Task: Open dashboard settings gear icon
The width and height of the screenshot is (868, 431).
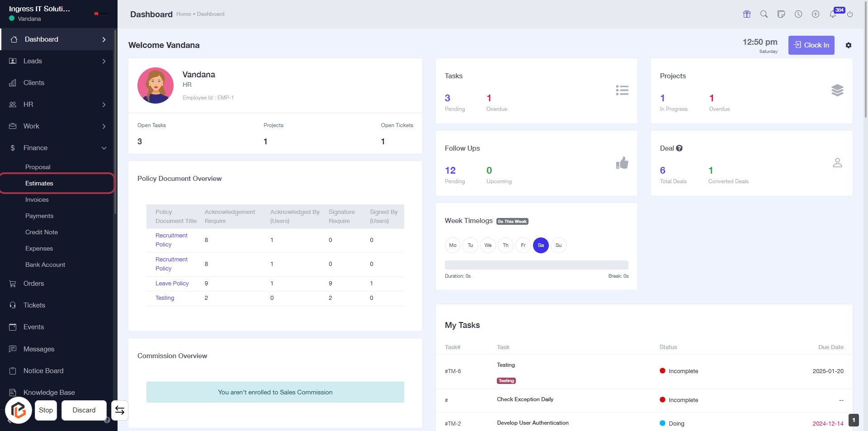Action: [x=848, y=45]
